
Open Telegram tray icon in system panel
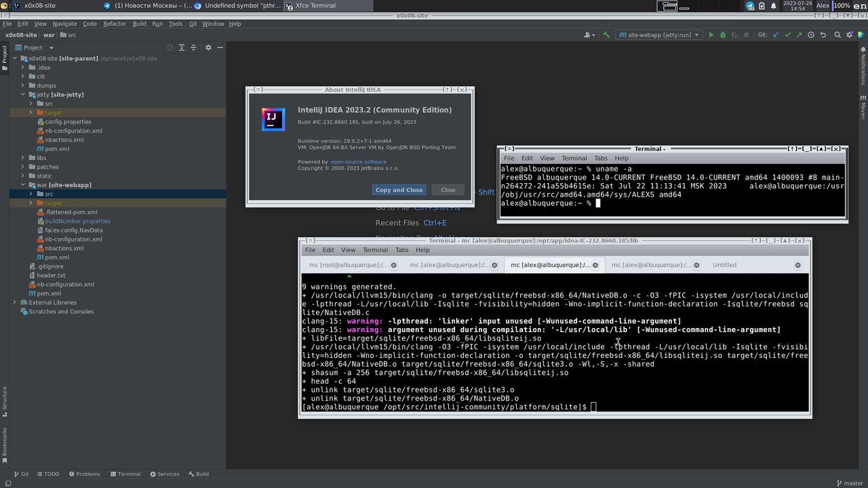click(750, 5)
